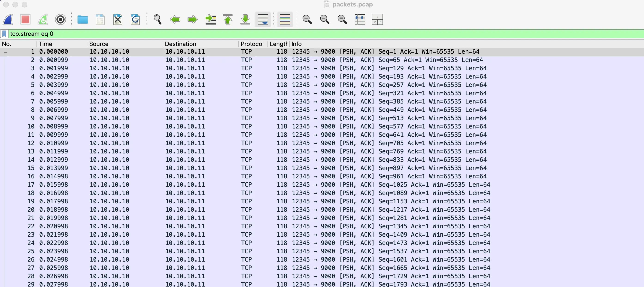Select packet 1 with Seq=1
The width and height of the screenshot is (644, 287).
pos(322,52)
